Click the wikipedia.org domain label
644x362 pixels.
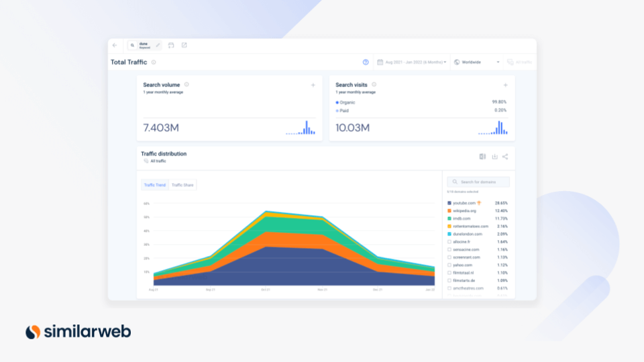click(x=464, y=210)
